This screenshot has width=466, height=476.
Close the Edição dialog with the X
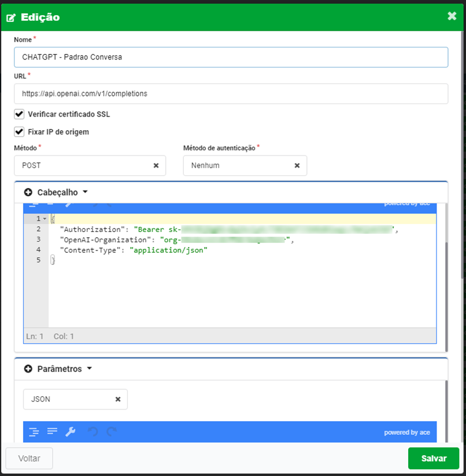(x=452, y=16)
